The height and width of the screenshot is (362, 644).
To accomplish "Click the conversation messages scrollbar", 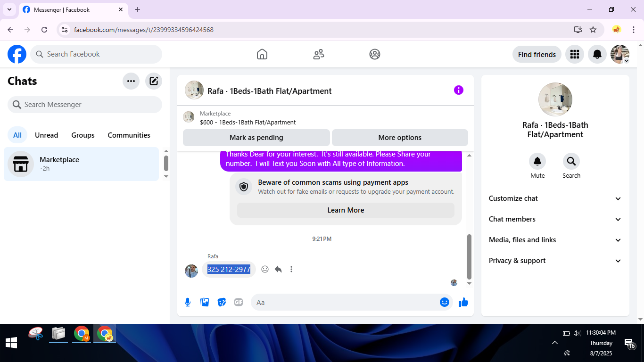I will [x=469, y=257].
